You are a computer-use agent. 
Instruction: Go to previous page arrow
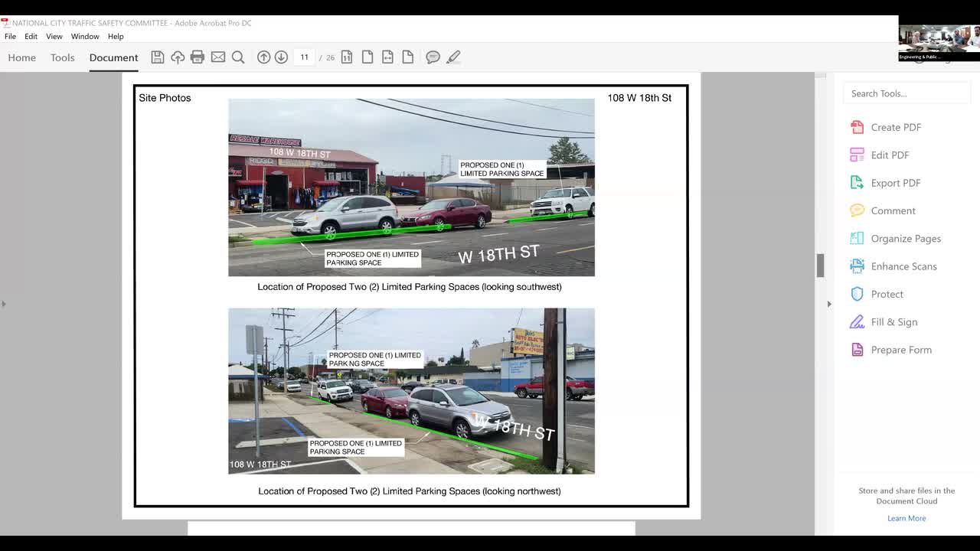click(263, 57)
